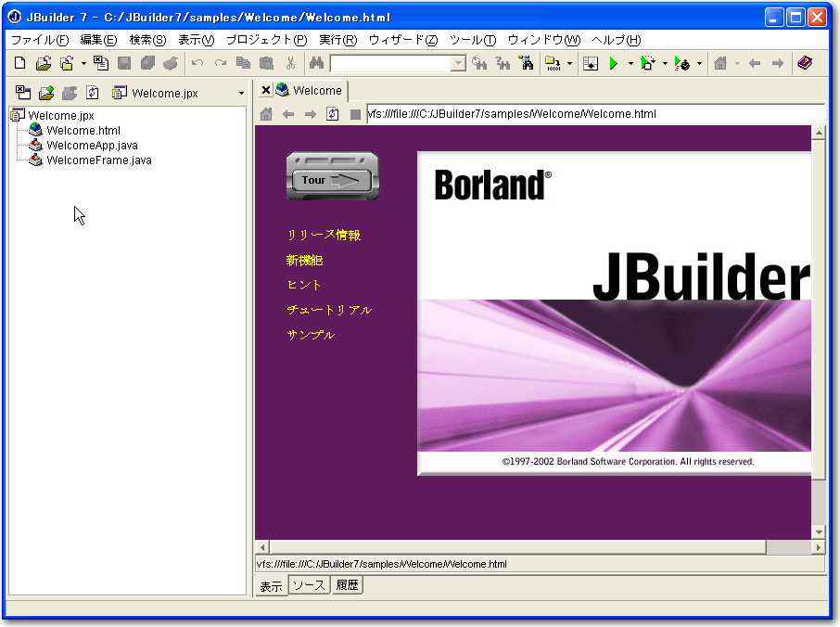Select WelcomeFrame.java in the project tree
This screenshot has height=627, width=840.
[98, 160]
